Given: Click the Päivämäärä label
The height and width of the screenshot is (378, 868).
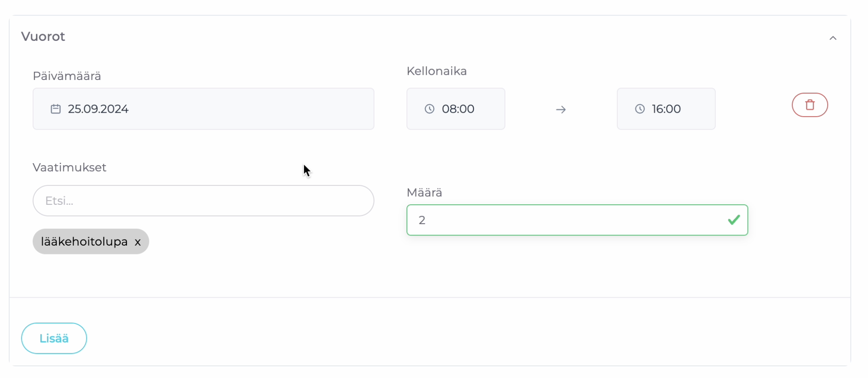Looking at the screenshot, I should coord(67,76).
